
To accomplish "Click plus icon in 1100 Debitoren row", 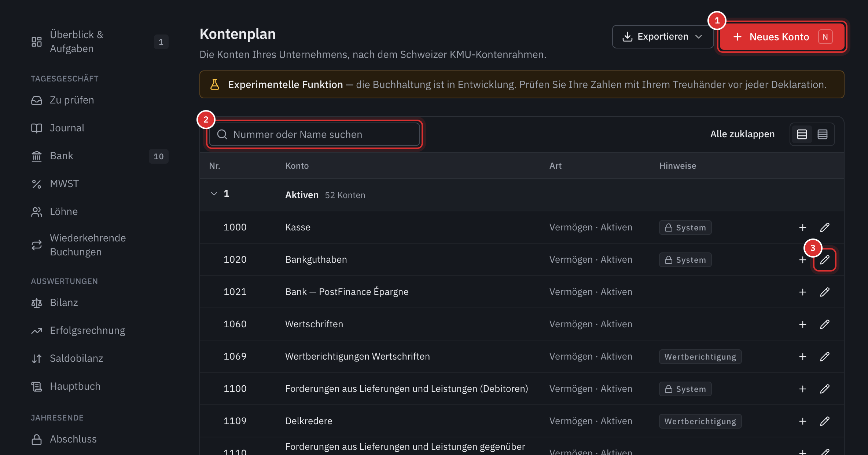I will (803, 389).
